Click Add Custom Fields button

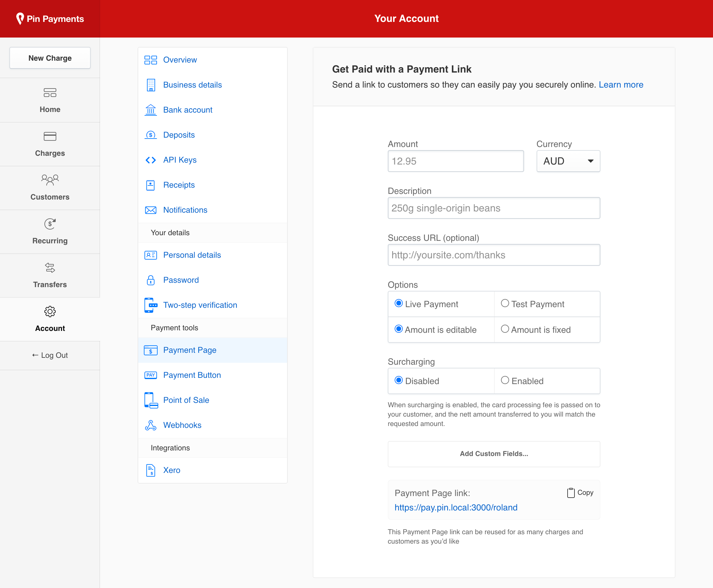tap(493, 454)
